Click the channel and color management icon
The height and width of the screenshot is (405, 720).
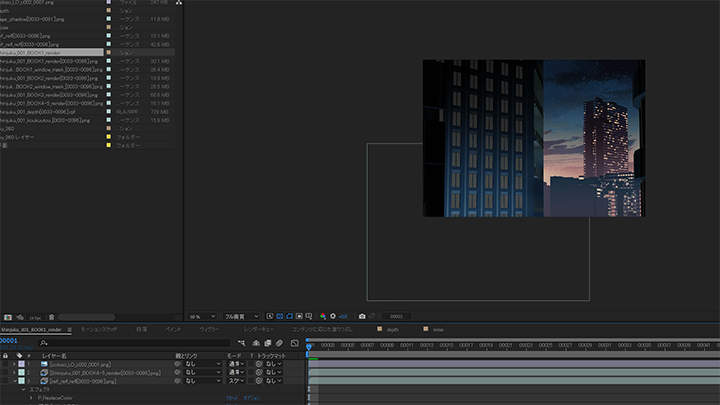[322, 316]
